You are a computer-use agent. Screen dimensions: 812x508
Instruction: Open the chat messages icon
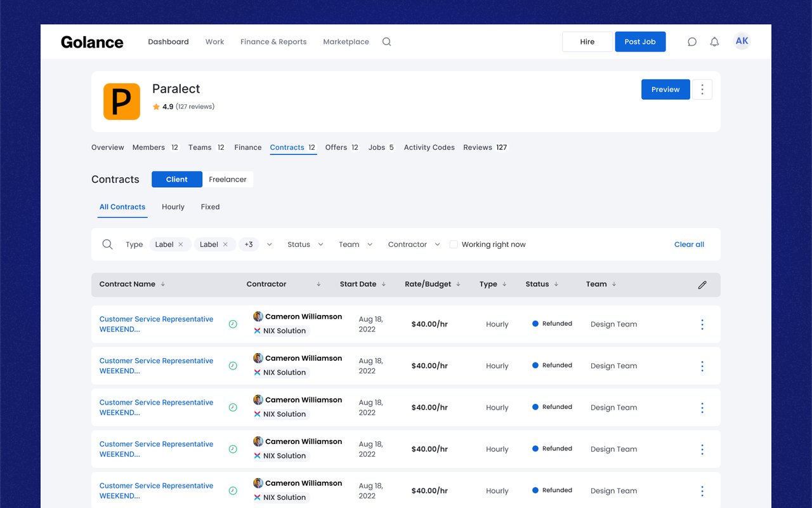(x=692, y=42)
